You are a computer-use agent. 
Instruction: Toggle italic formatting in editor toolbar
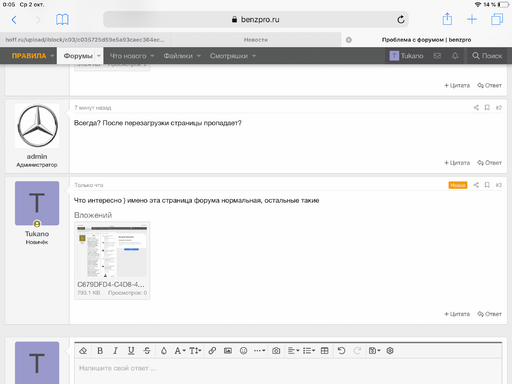[x=115, y=351]
